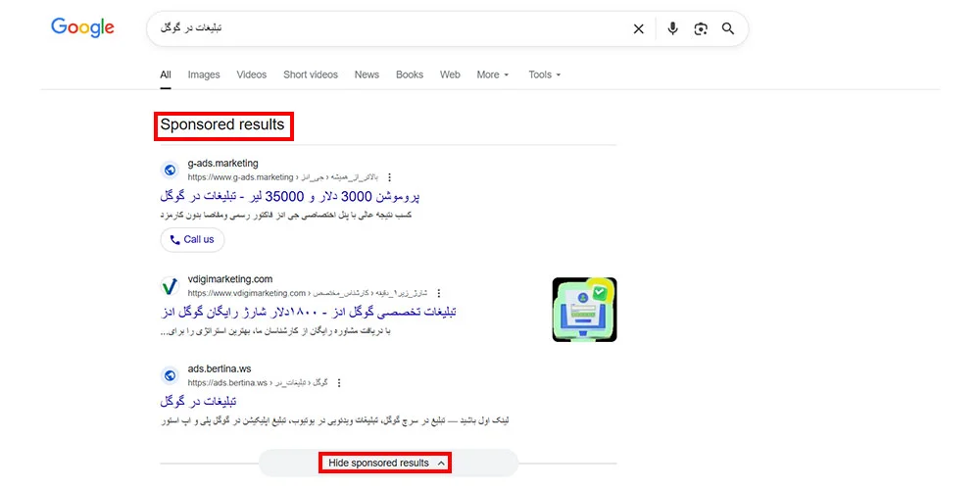
Task: Start voice search with microphone icon
Action: point(672,28)
